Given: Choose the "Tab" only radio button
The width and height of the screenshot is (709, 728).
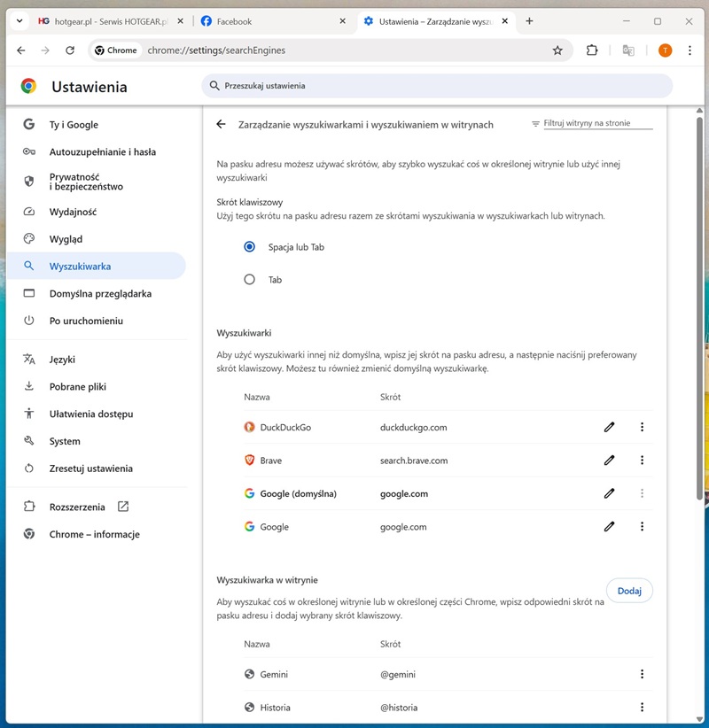Looking at the screenshot, I should (250, 279).
